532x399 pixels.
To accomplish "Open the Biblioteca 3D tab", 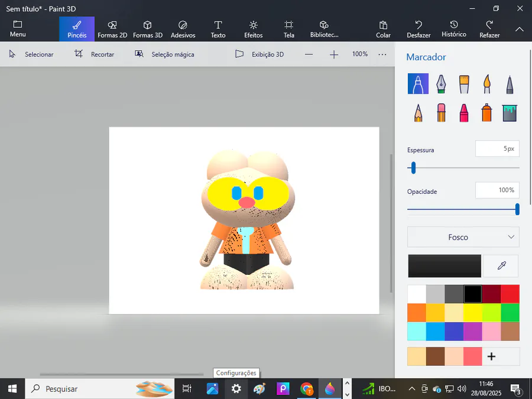I will coord(324,29).
